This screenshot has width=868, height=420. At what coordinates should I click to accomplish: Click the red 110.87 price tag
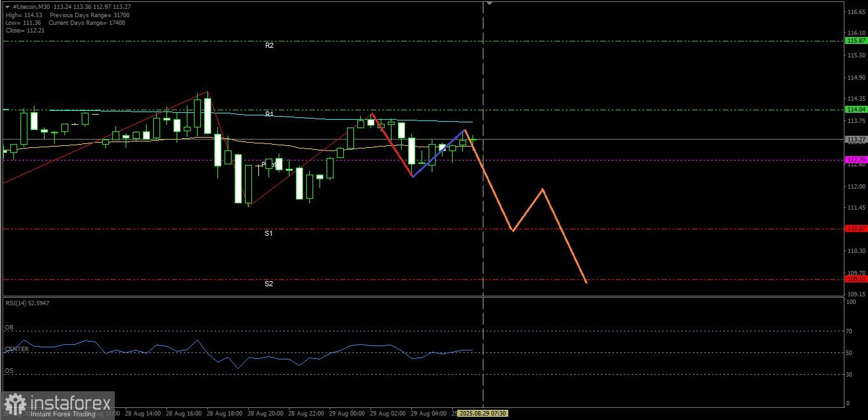[x=855, y=228]
